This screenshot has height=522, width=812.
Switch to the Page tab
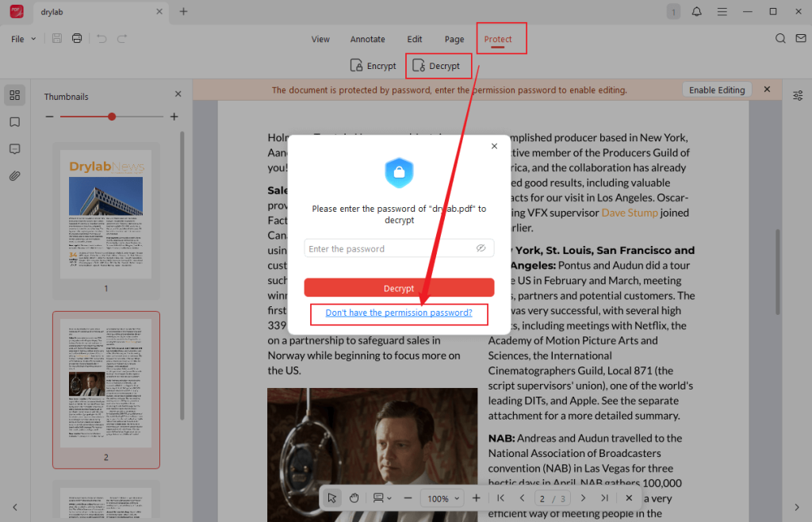(x=454, y=38)
